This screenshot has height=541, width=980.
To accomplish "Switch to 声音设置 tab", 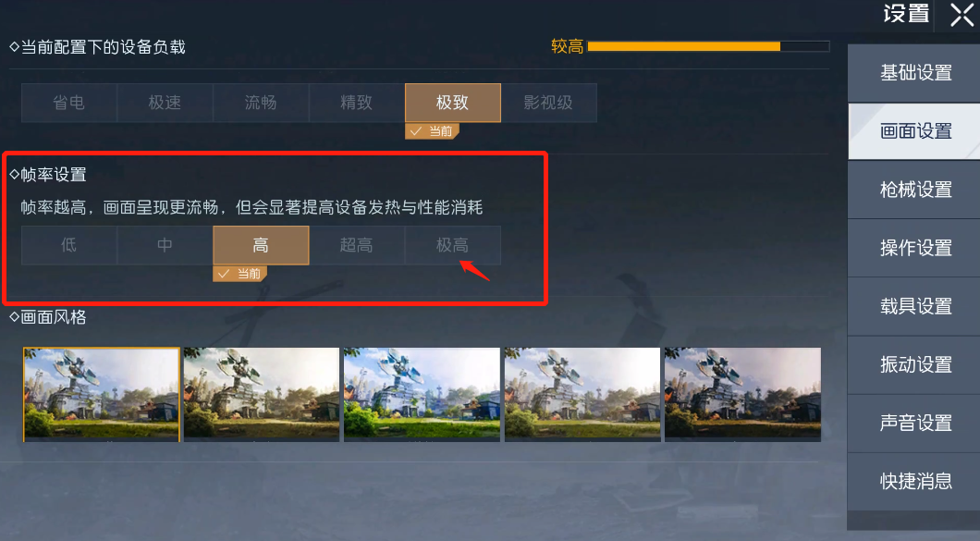I will pos(914,423).
